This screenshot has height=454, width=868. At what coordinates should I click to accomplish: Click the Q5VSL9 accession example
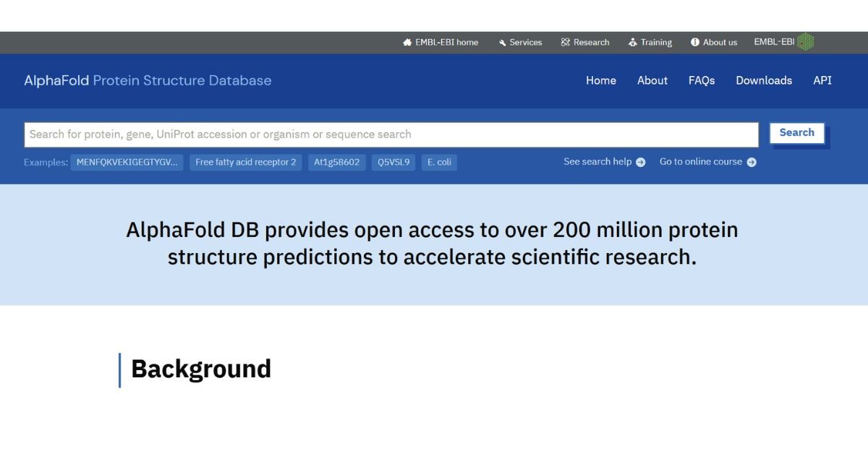click(x=393, y=162)
